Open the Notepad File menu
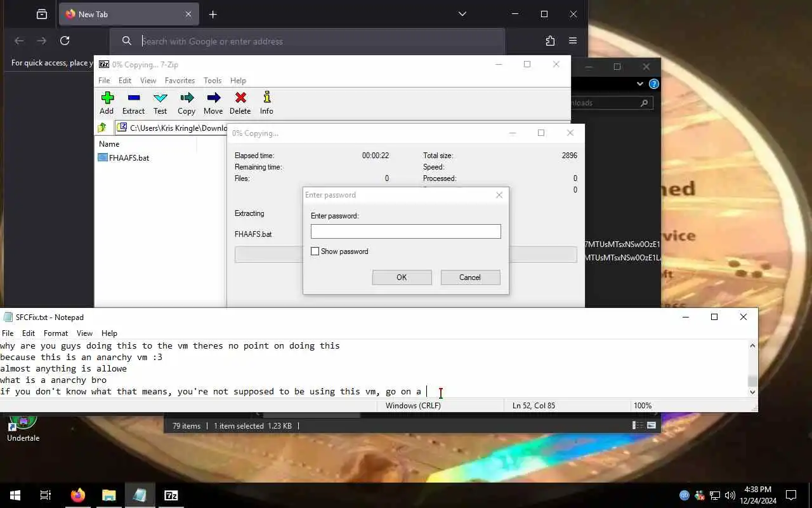This screenshot has width=812, height=508. (x=8, y=333)
